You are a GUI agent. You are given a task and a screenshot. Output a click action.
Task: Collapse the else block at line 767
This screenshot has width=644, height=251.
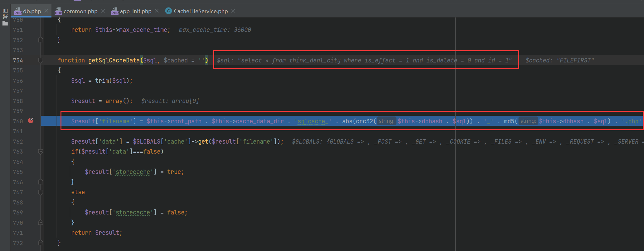pyautogui.click(x=41, y=192)
